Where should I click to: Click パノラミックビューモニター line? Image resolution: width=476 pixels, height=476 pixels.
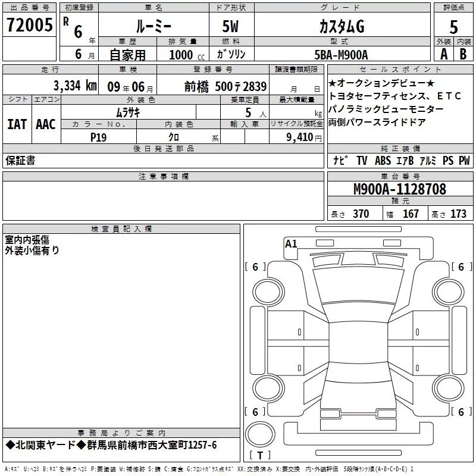[x=386, y=109]
